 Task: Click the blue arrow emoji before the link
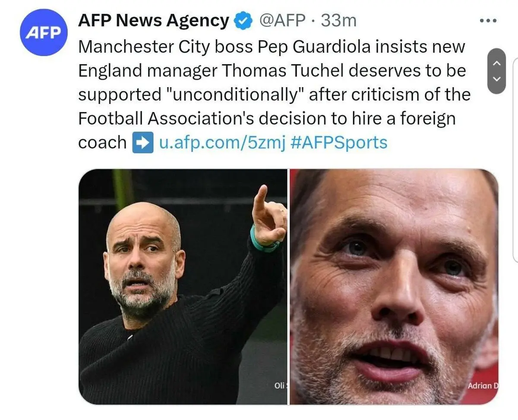click(142, 143)
